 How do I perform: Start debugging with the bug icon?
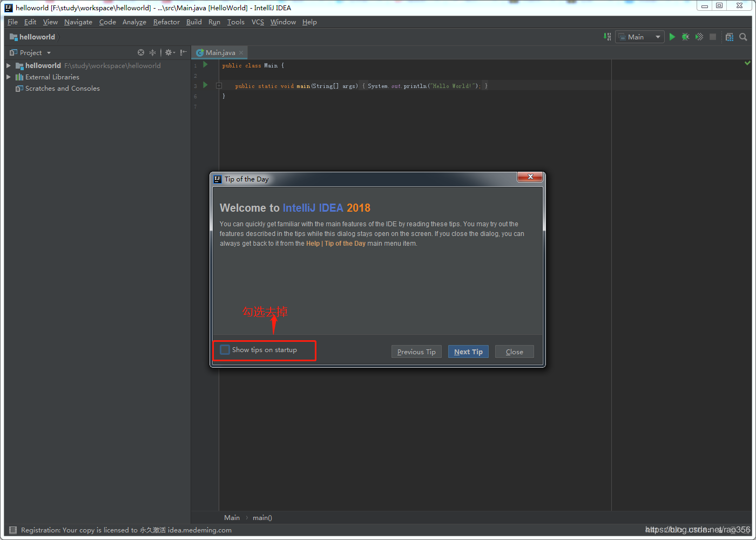tap(685, 37)
